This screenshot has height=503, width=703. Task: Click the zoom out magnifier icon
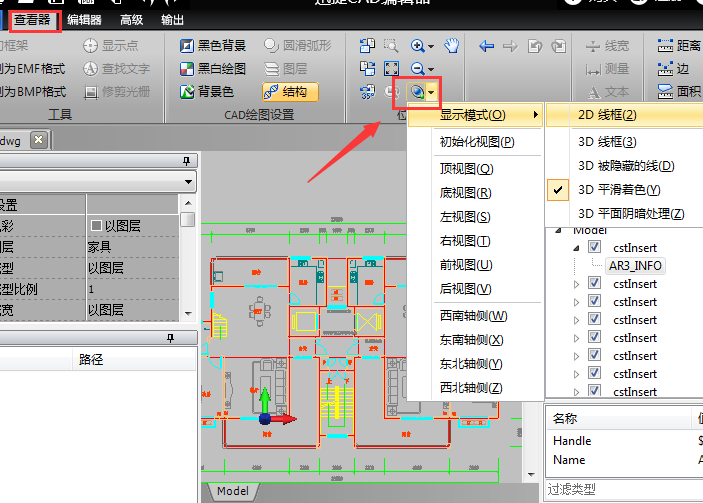tap(418, 69)
